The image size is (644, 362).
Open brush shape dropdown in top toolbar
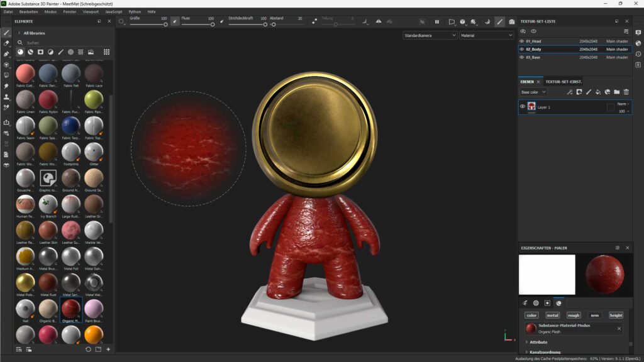click(122, 22)
